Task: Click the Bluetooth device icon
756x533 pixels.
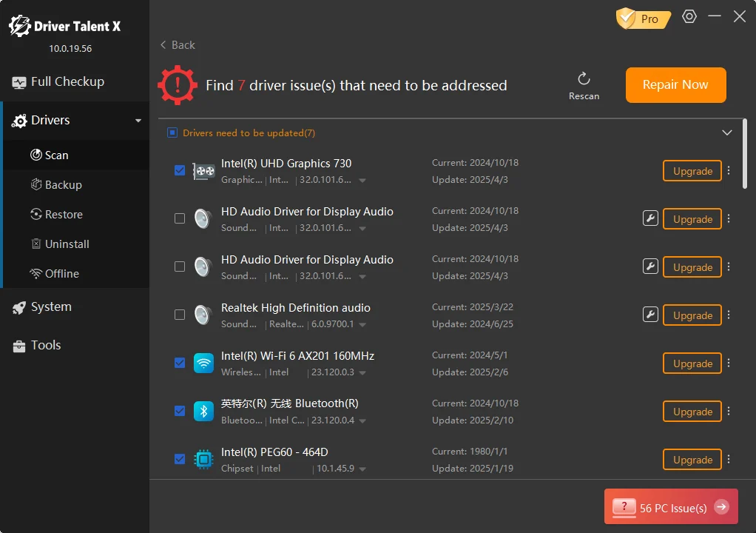Action: click(203, 412)
